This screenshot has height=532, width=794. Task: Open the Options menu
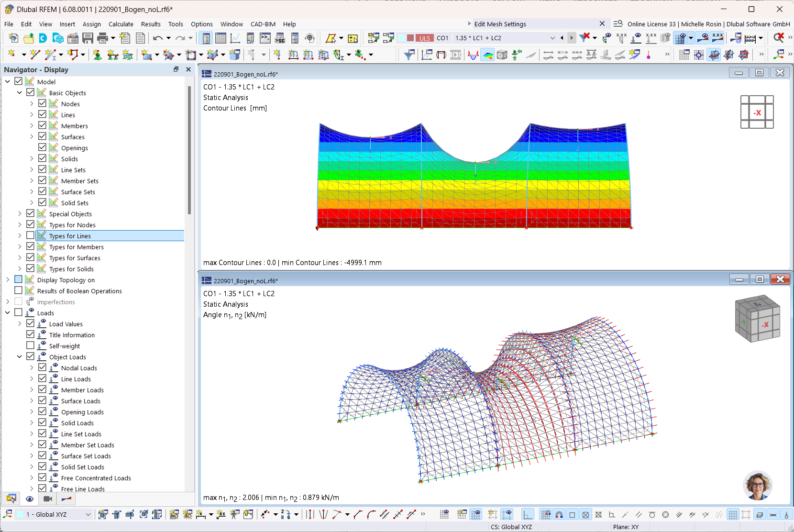(x=202, y=24)
